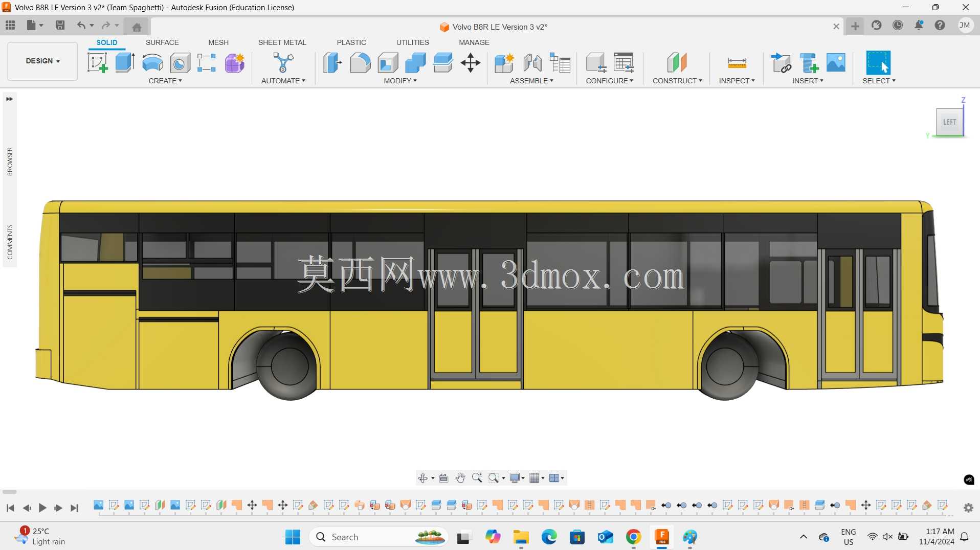Play the timeline history

(42, 508)
